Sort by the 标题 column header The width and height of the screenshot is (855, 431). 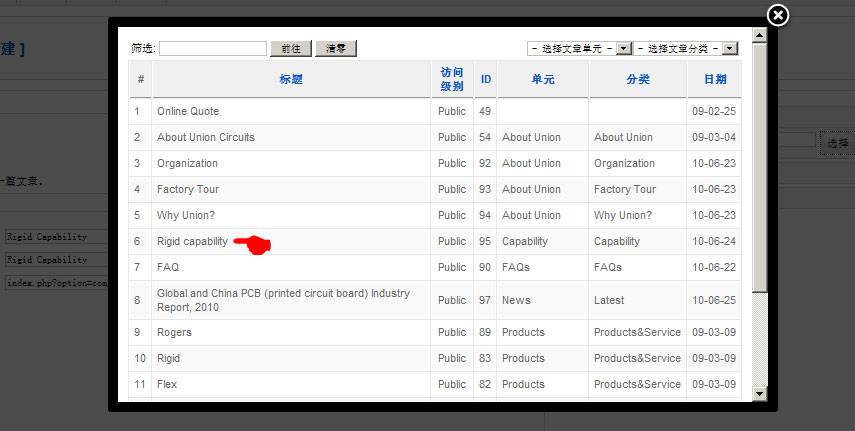[292, 79]
